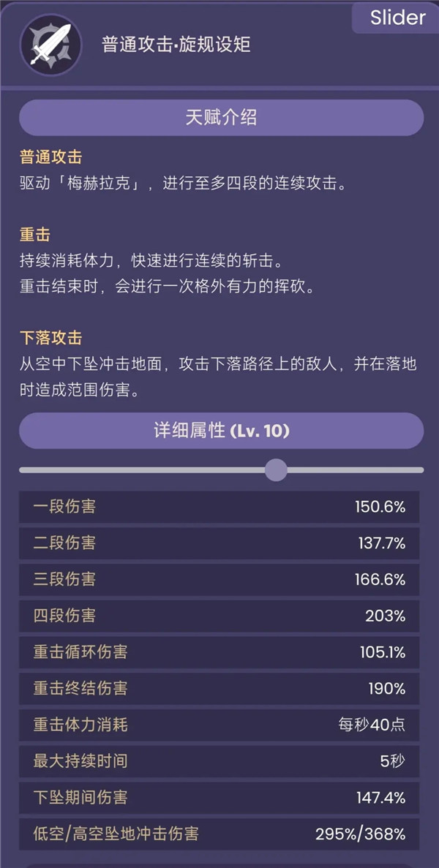Click the 详细属性 (Lv. 10) header bar
This screenshot has width=439, height=868.
pyautogui.click(x=219, y=431)
